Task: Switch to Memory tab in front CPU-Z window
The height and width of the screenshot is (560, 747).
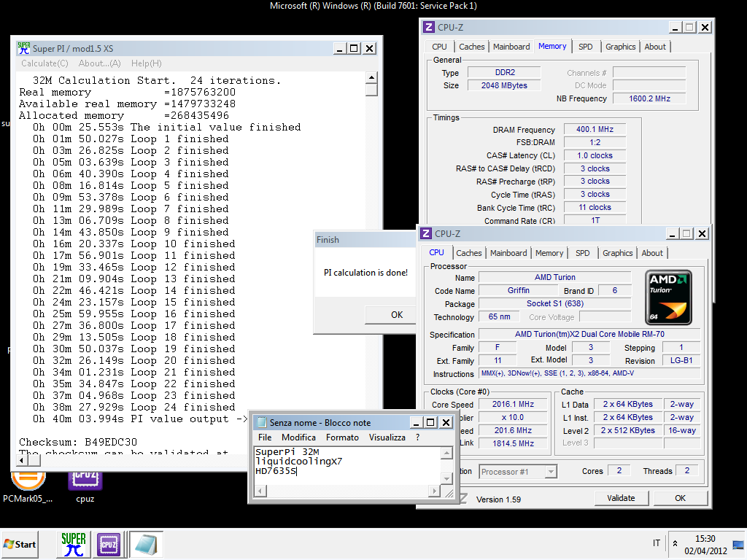Action: click(549, 253)
